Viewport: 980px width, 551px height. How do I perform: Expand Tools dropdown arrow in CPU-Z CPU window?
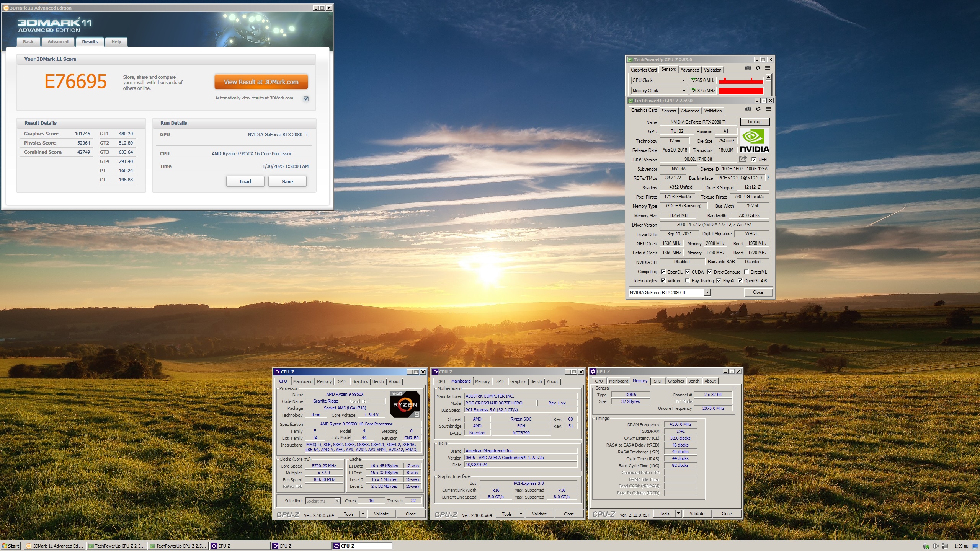click(363, 514)
